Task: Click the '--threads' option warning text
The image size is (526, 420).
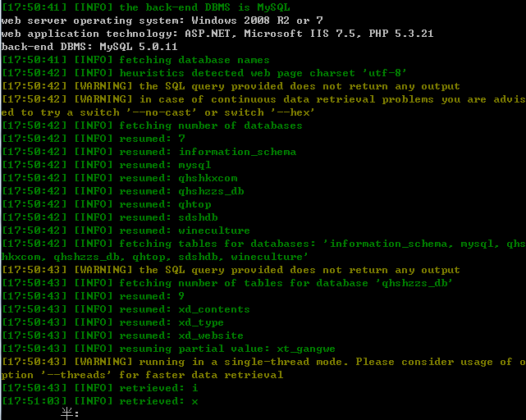Action: tap(75, 375)
